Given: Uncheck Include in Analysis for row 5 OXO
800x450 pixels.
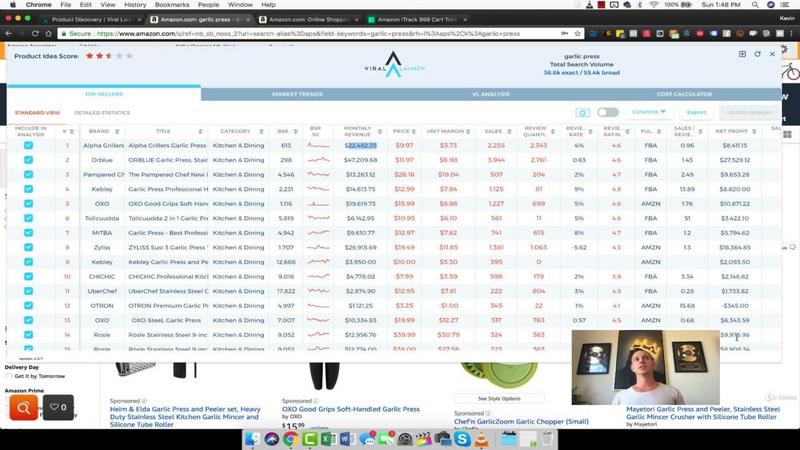Looking at the screenshot, I should pos(29,204).
